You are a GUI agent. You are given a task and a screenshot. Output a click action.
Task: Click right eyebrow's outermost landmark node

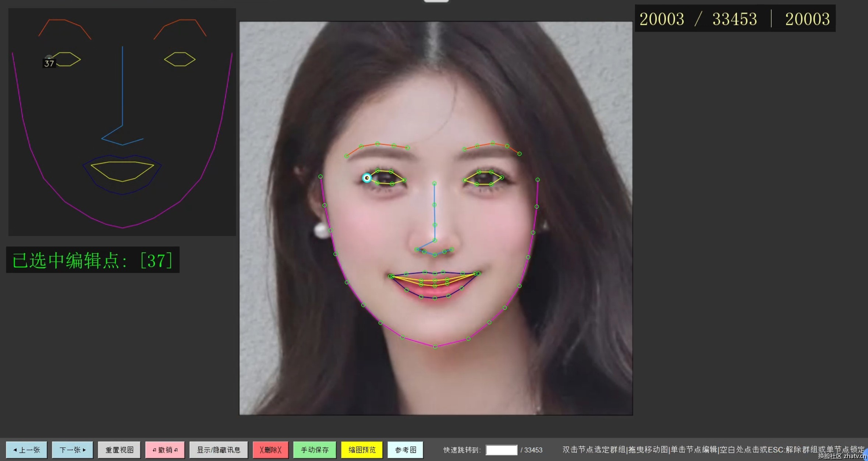pos(520,154)
